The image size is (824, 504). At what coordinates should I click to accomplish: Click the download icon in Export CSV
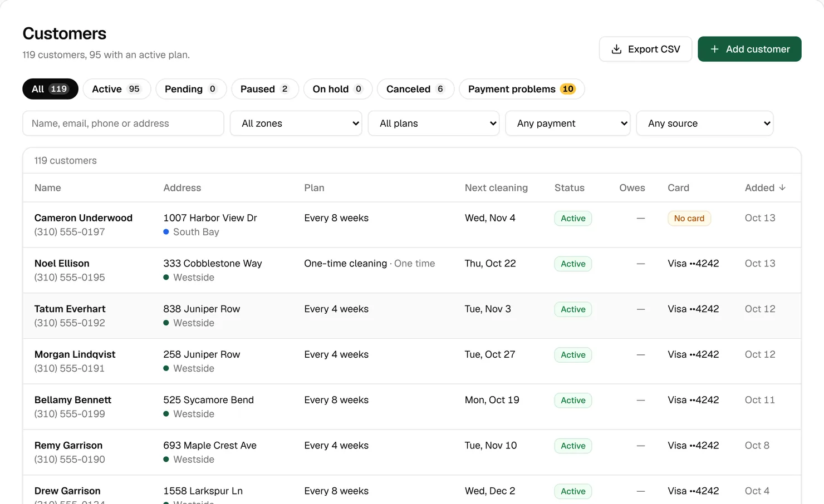point(616,49)
